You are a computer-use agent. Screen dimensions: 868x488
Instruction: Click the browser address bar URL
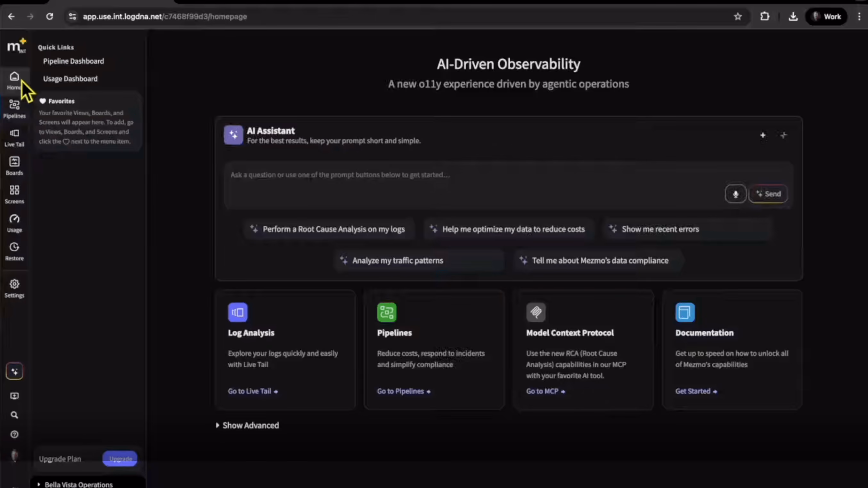pyautogui.click(x=165, y=17)
